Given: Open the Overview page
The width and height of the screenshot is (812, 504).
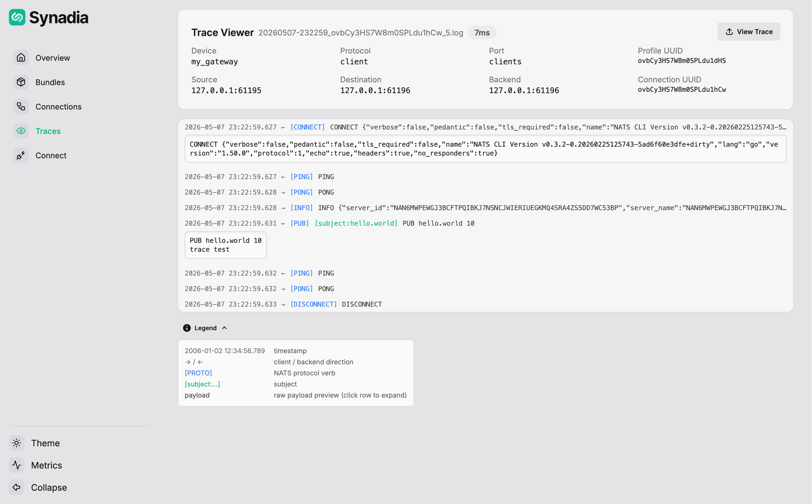Looking at the screenshot, I should coord(53,58).
